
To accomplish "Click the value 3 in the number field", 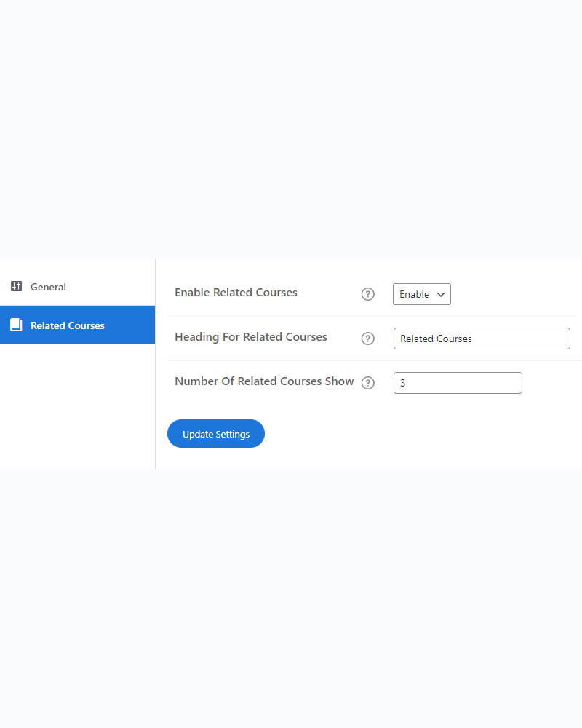I will 403,383.
